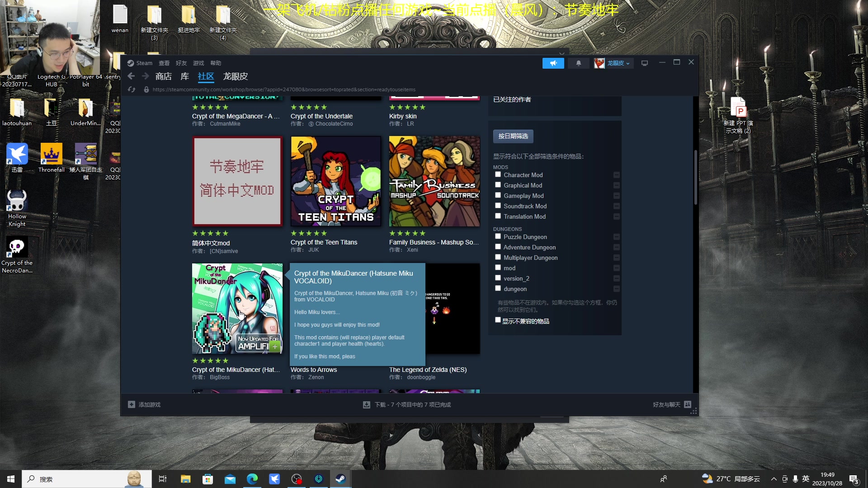Select the 迅雷 desktop shortcut
The width and height of the screenshot is (868, 488).
17,158
